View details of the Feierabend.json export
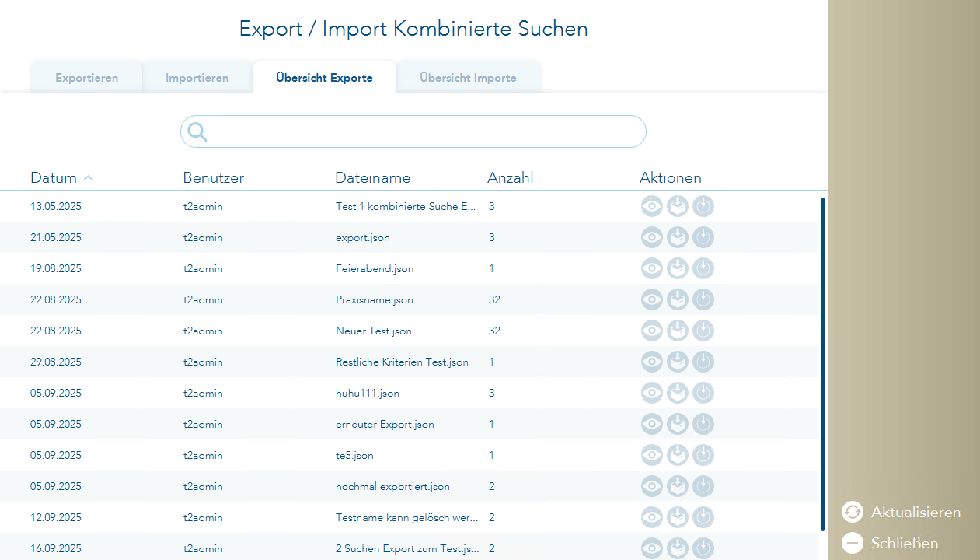The width and height of the screenshot is (980, 560). tap(651, 268)
